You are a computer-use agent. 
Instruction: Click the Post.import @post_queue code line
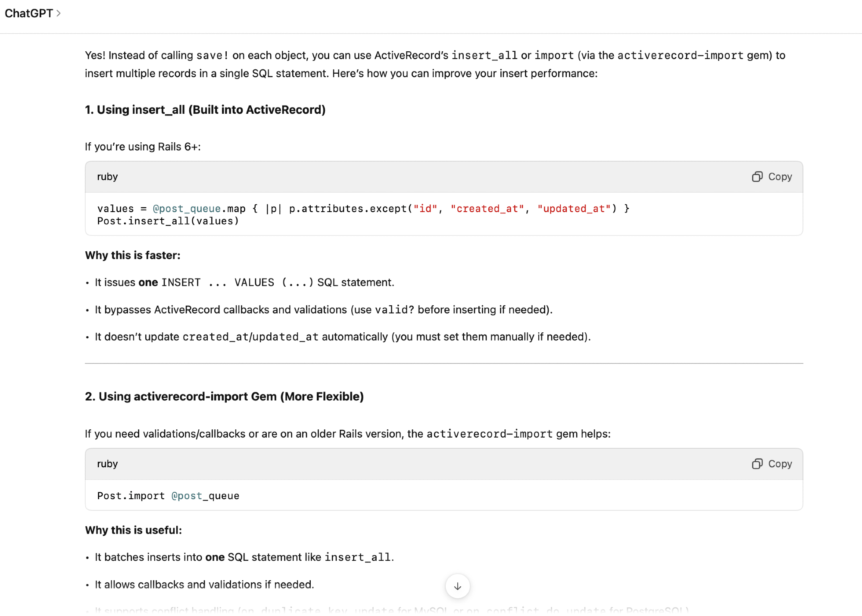click(168, 496)
